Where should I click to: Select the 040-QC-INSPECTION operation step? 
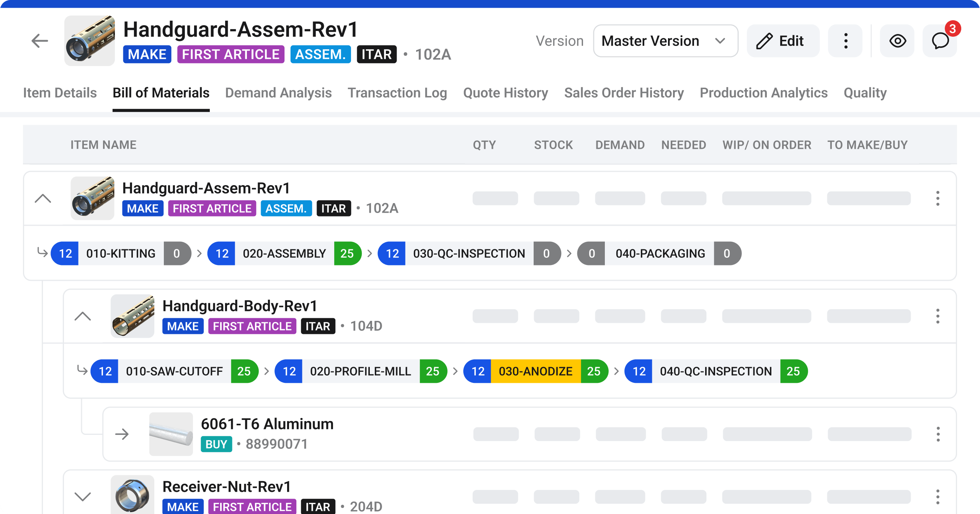716,371
